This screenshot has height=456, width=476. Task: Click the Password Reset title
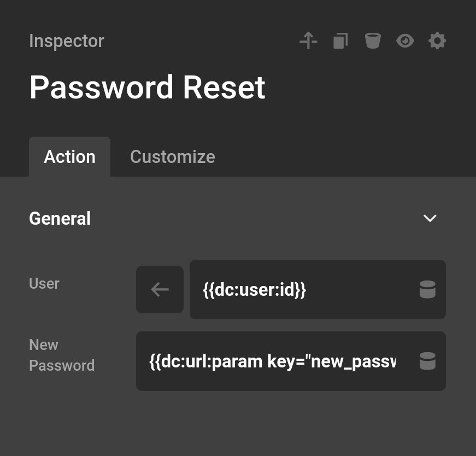(x=148, y=87)
